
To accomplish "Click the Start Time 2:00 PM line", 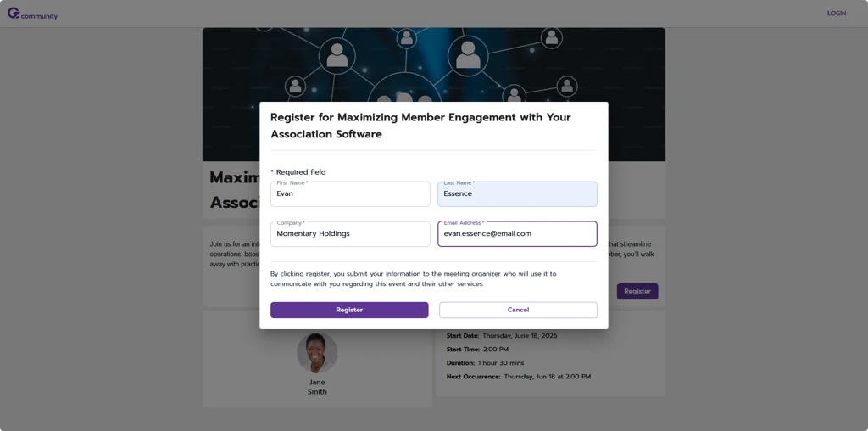I will [x=477, y=350].
